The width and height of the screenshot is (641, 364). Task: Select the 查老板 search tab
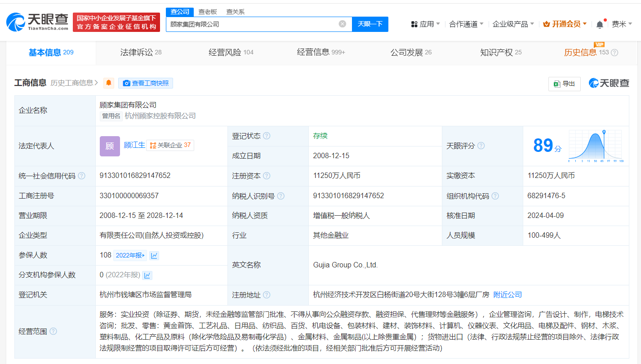point(208,12)
